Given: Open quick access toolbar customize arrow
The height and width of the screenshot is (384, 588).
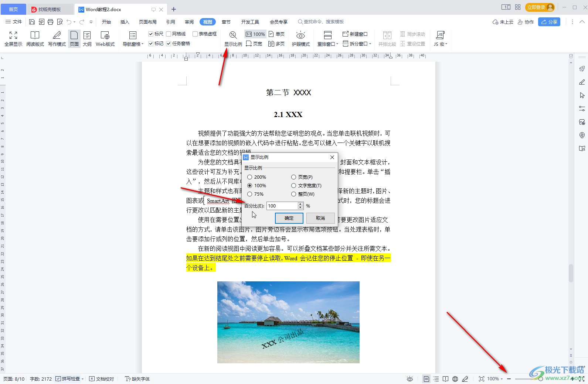Looking at the screenshot, I should click(x=91, y=22).
